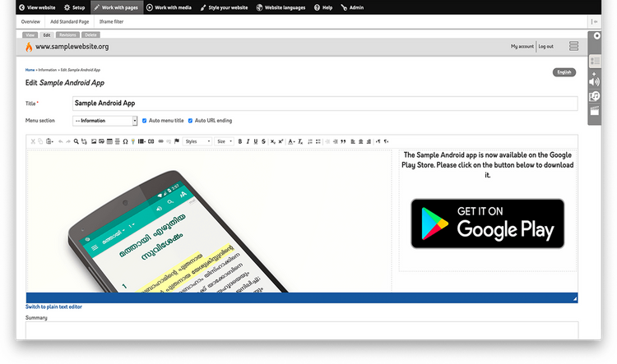
Task: Click the Title input field
Action: point(325,104)
